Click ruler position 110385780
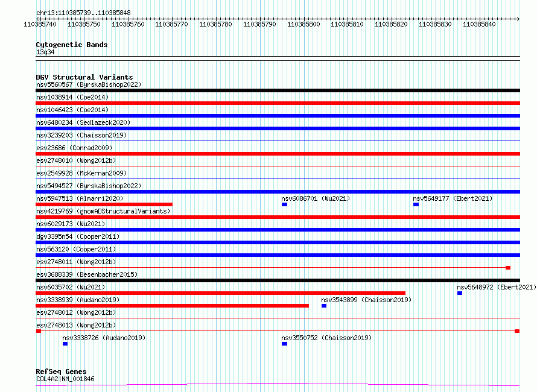Image resolution: width=537 pixels, height=392 pixels. pyautogui.click(x=215, y=24)
